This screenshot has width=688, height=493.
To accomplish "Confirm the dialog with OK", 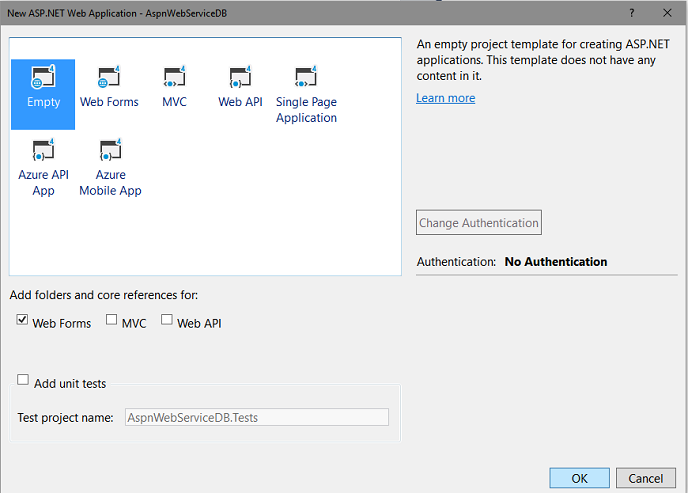I will (579, 478).
